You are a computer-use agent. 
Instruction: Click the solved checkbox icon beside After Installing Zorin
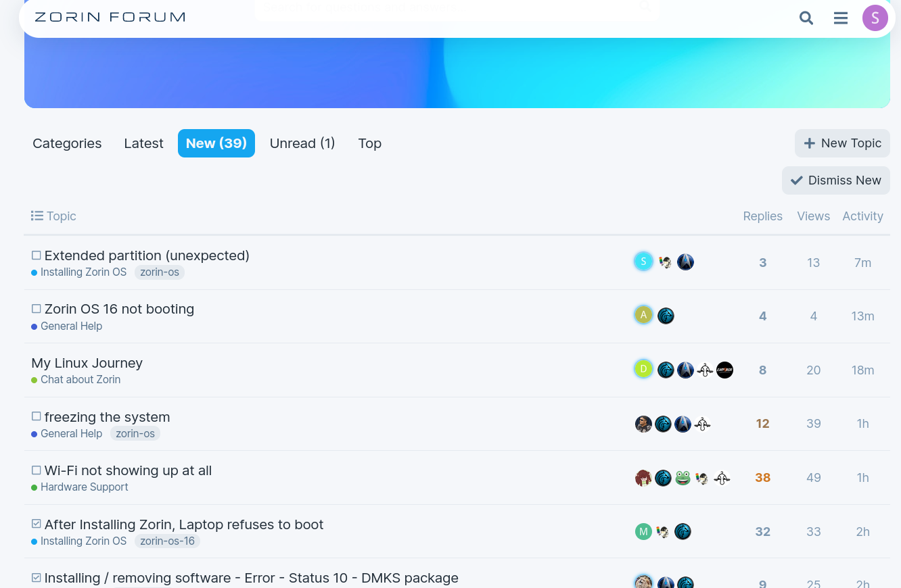37,524
